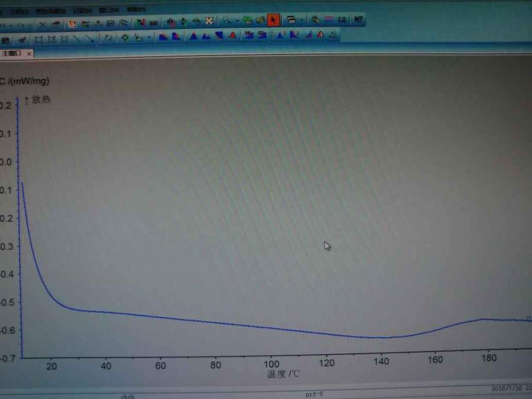Image resolution: width=532 pixels, height=399 pixels.
Task: Close the 主窗口 tab with its X
Action: (x=29, y=53)
